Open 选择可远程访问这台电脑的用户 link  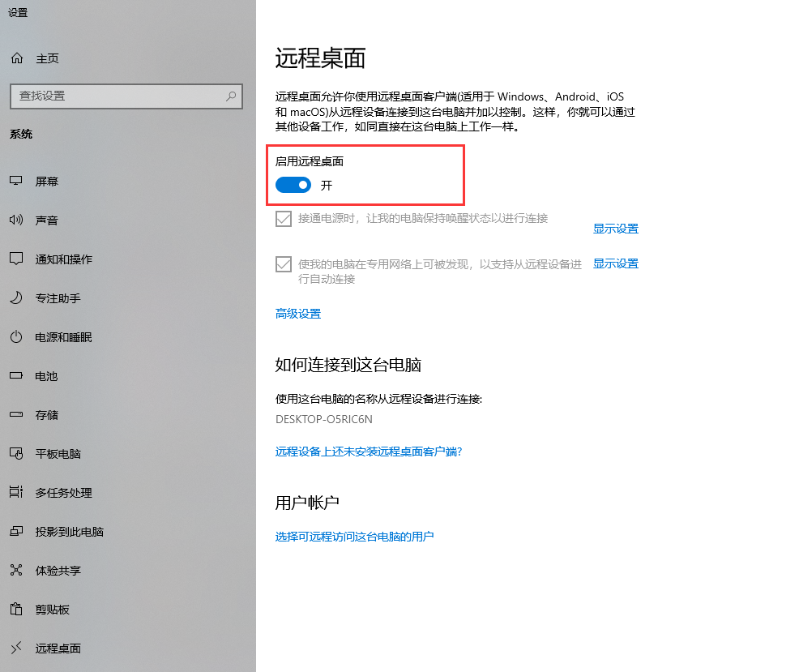pyautogui.click(x=355, y=537)
